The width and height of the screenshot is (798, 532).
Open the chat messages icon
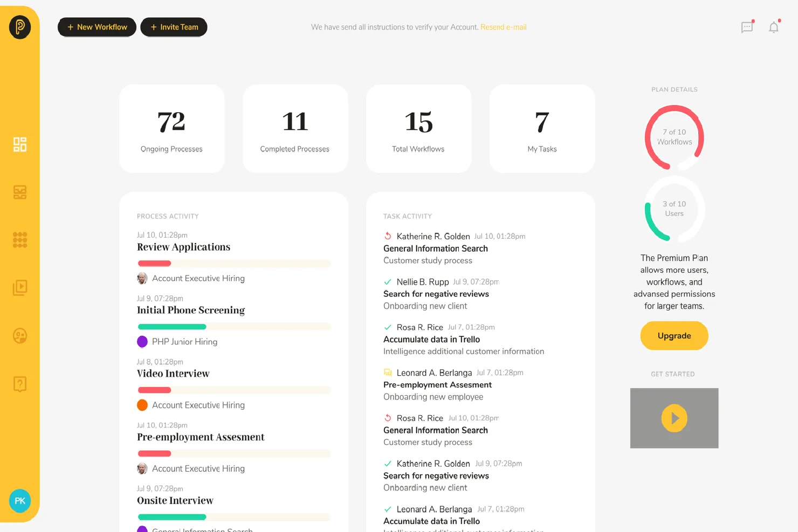pos(747,27)
